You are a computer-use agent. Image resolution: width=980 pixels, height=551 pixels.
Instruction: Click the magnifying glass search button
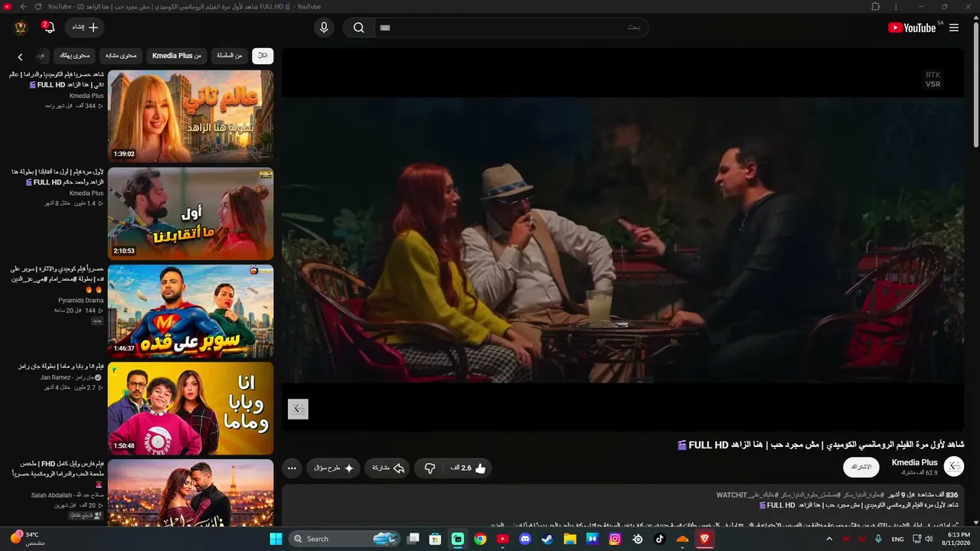(358, 28)
